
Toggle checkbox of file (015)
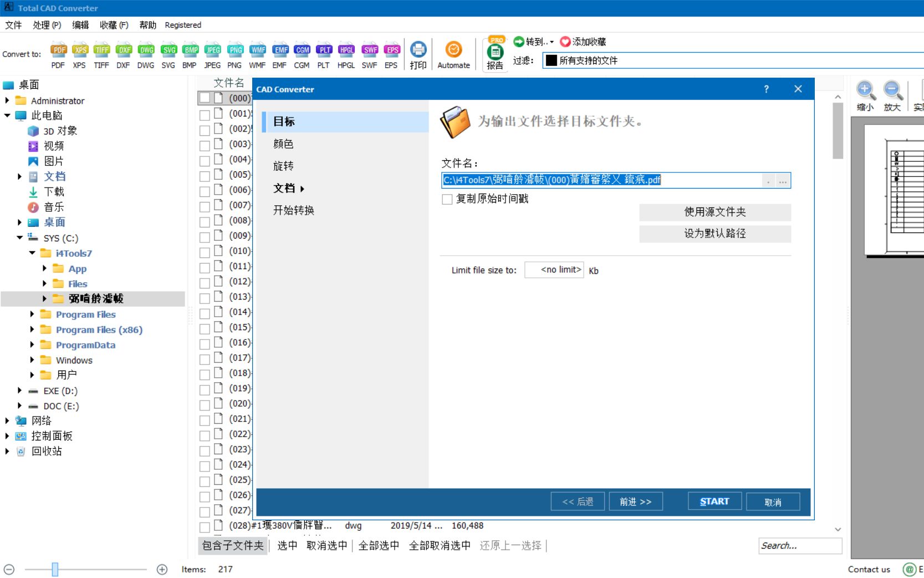click(x=205, y=328)
